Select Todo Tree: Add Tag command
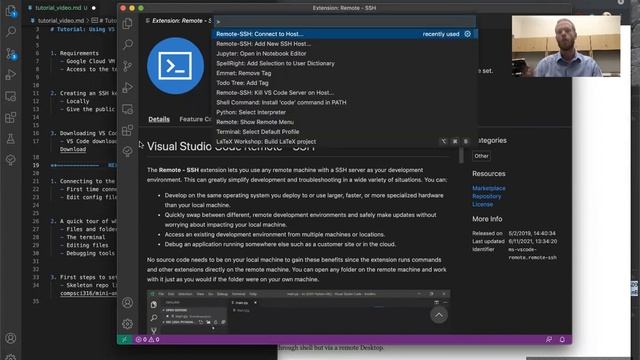 (344, 83)
